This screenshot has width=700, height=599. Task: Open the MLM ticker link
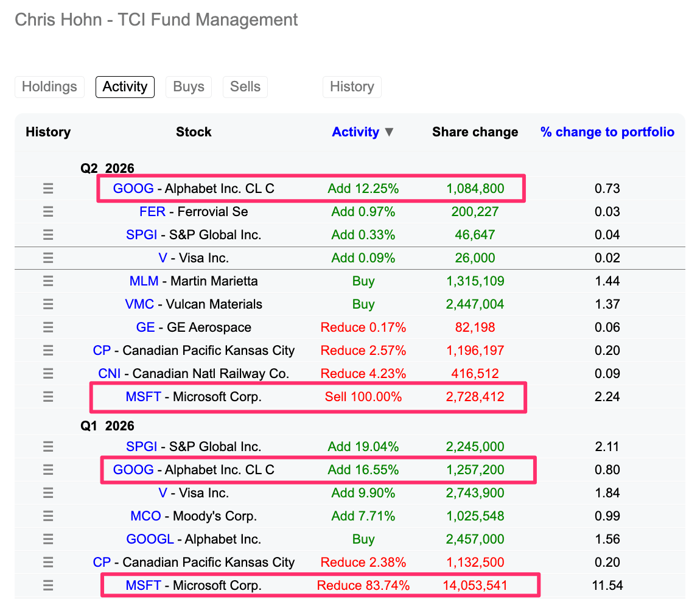pyautogui.click(x=144, y=281)
